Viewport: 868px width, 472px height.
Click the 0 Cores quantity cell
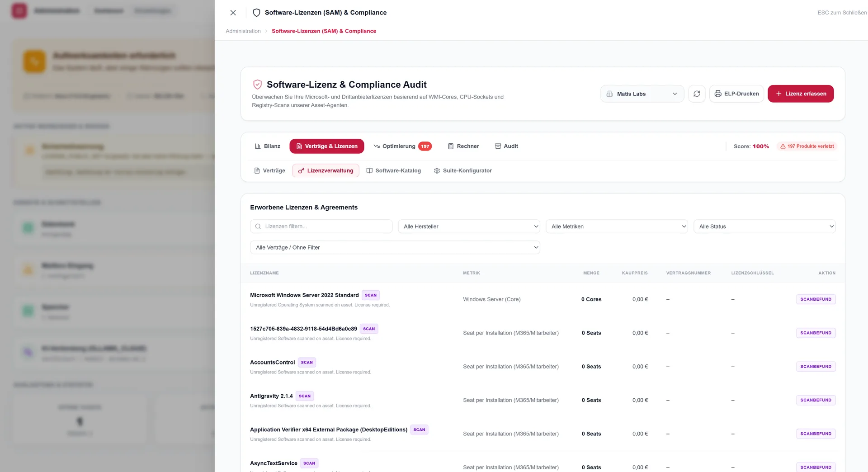[x=591, y=299]
